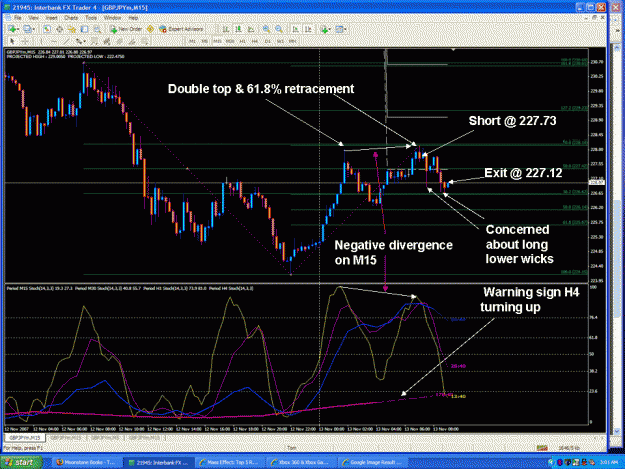Toggle Chart Shift
The width and height of the screenshot is (625, 469).
(x=308, y=29)
